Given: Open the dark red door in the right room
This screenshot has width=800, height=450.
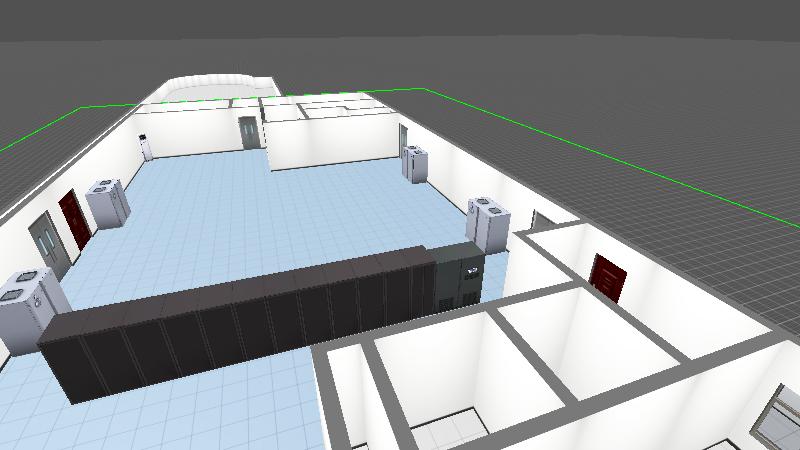Looking at the screenshot, I should (608, 277).
